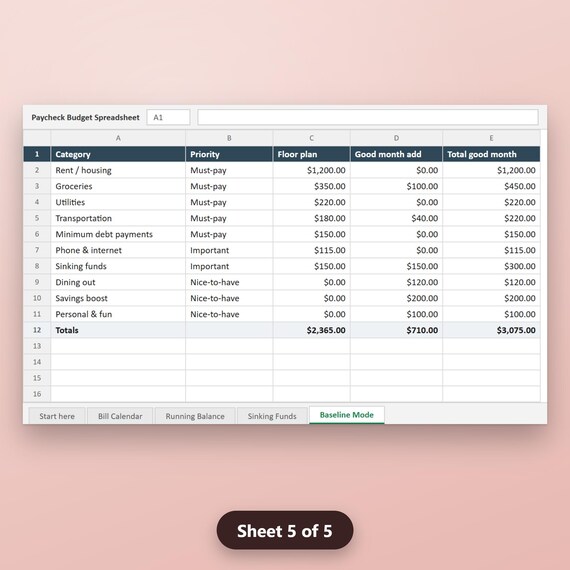570x570 pixels.
Task: Select the Totals label cell
Action: tap(118, 330)
